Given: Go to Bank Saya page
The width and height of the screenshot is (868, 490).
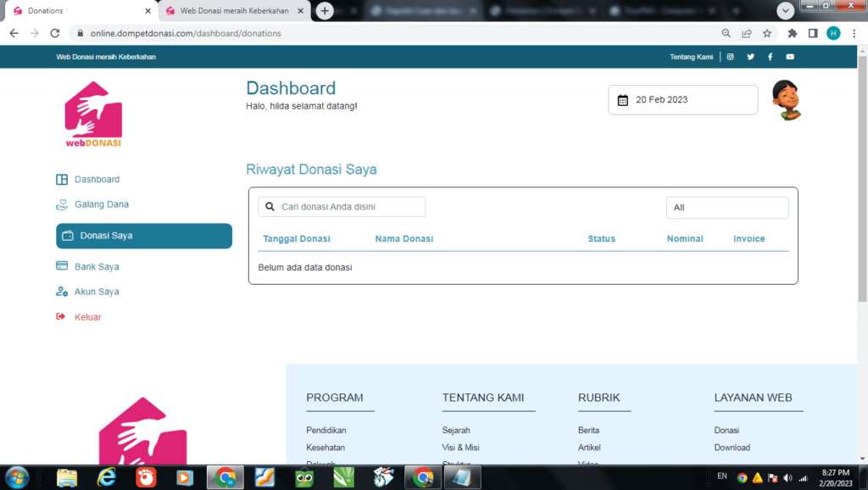Looking at the screenshot, I should click(x=96, y=266).
